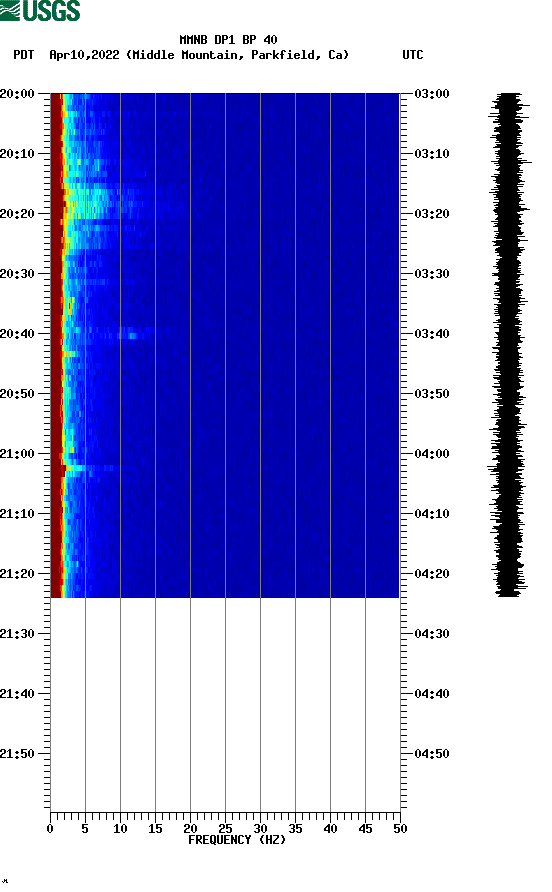Click the 04:10 UTC time label
Screen dimensions: 552x892
click(x=432, y=514)
